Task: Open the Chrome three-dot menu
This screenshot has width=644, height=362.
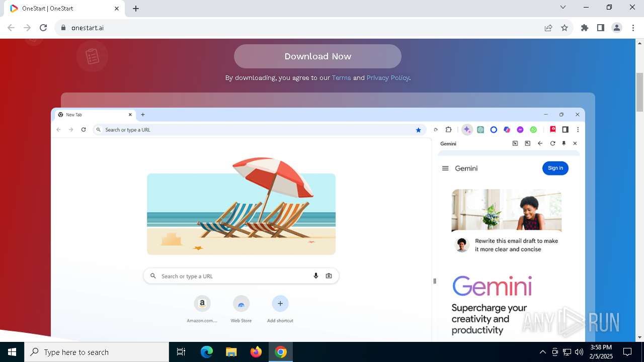Action: 633,28
